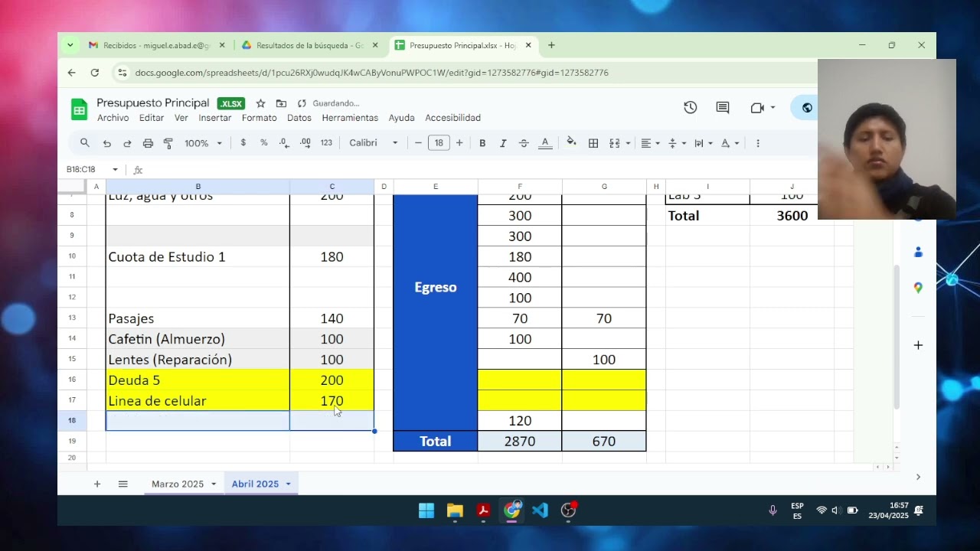The image size is (980, 551).
Task: Format cells as percent
Action: 264,143
